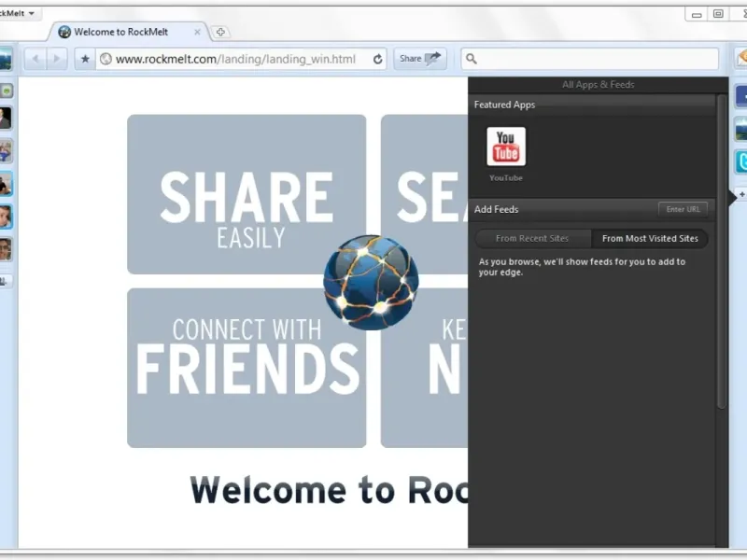Focus the search text field
Image resolution: width=747 pixels, height=560 pixels.
590,59
